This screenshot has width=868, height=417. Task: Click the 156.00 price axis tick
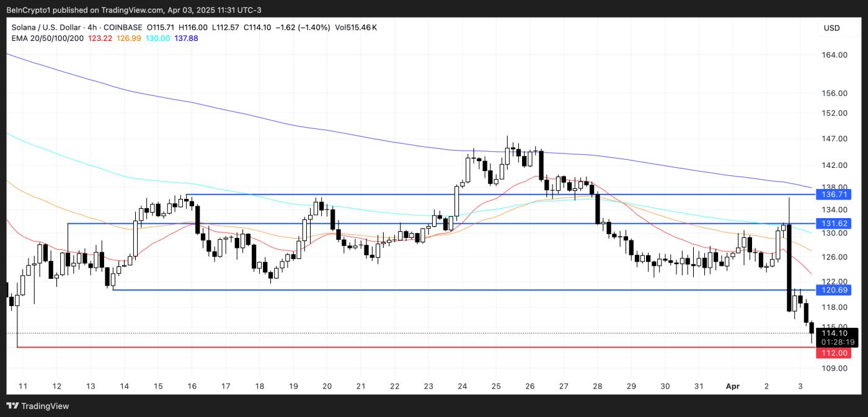(835, 94)
